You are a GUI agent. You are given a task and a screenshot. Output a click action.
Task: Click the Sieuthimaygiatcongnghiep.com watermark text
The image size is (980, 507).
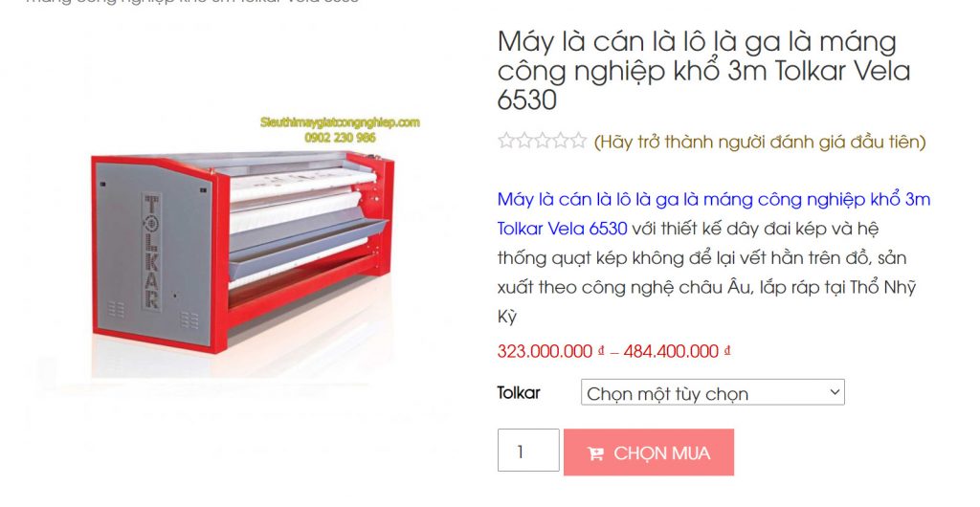[x=340, y=122]
